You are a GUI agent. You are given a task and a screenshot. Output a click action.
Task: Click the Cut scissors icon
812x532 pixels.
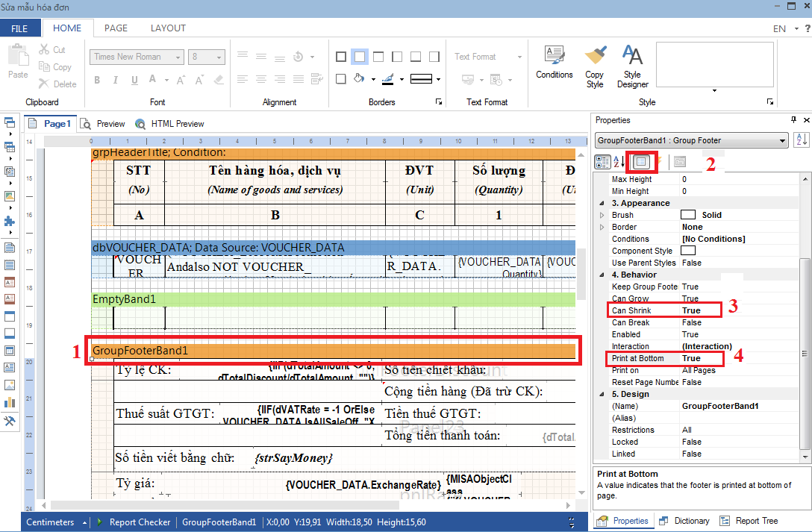pyautogui.click(x=45, y=50)
